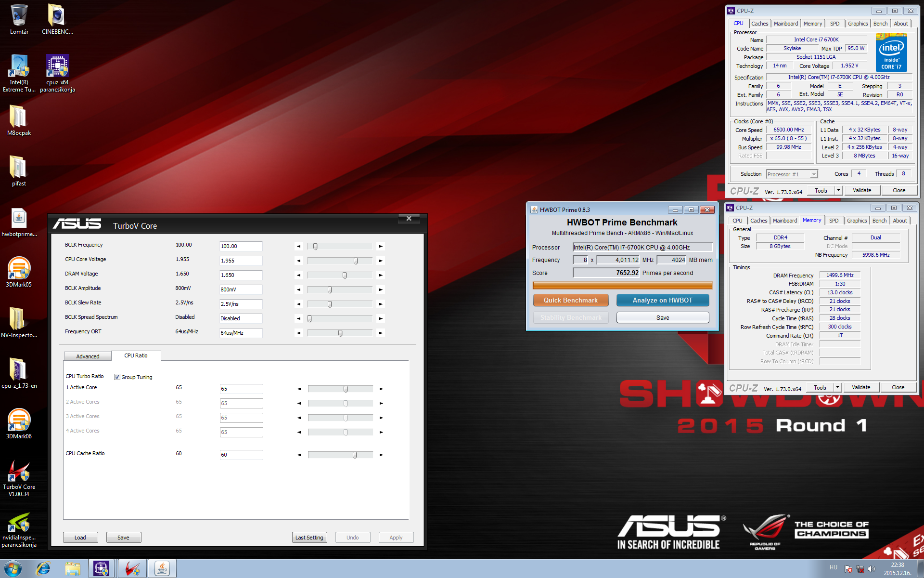Switch to the Advanced tab in TurboV Core
This screenshot has width=924, height=578.
pyautogui.click(x=88, y=356)
